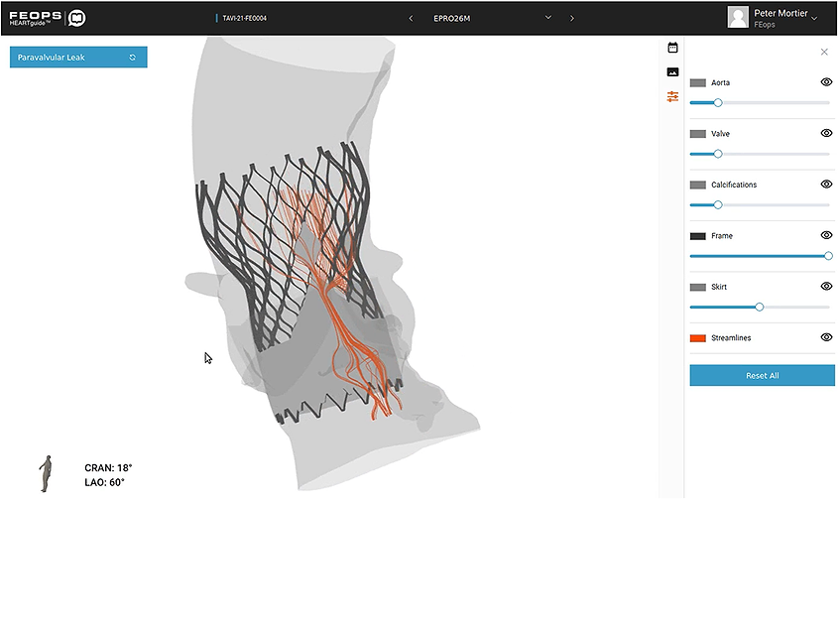Image resolution: width=840 pixels, height=630 pixels.
Task: Hide the Aorta layer visibility
Action: (826, 82)
